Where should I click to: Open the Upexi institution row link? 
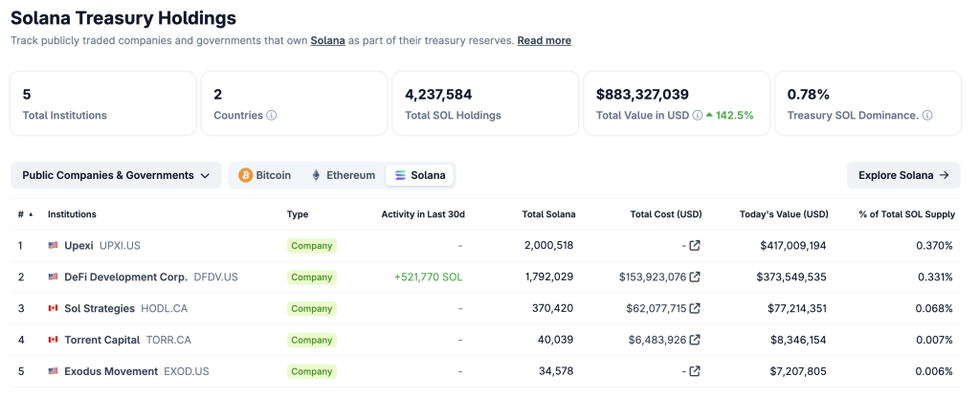pos(78,246)
